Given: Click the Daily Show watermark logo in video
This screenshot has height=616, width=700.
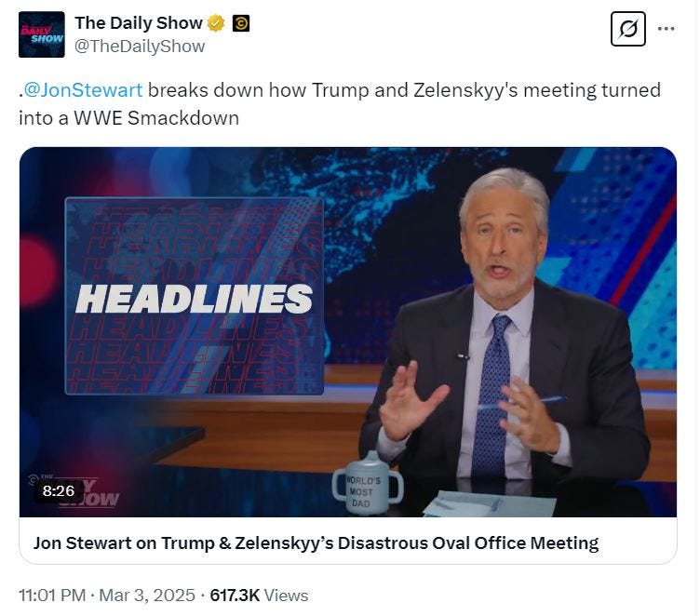Looking at the screenshot, I should pyautogui.click(x=74, y=491).
